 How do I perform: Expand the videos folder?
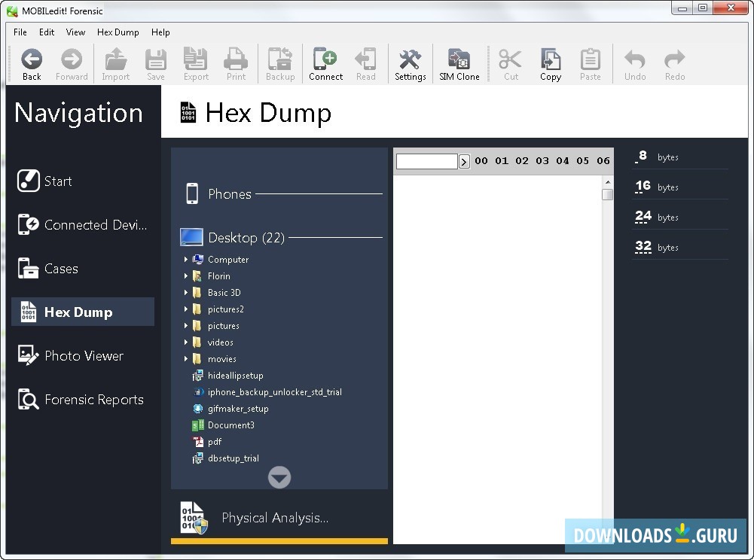[185, 342]
